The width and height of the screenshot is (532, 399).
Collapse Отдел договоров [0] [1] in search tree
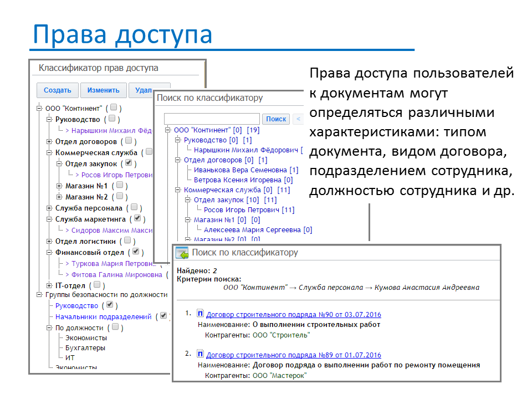(177, 160)
